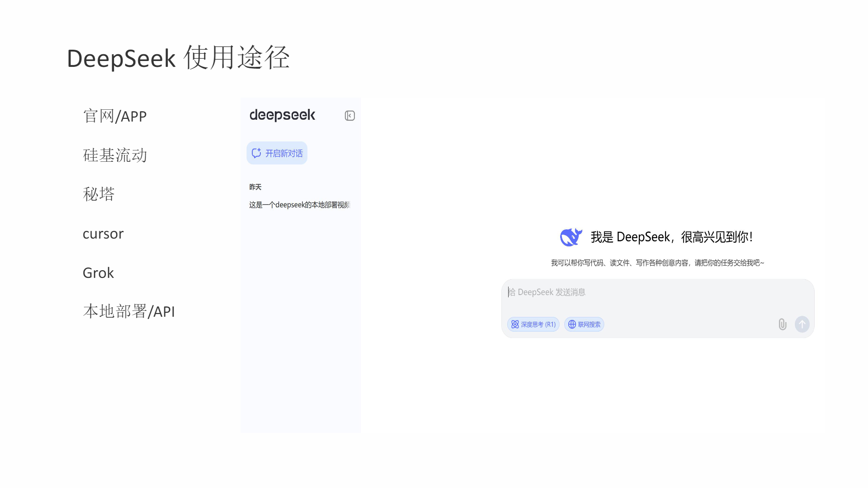Select the 秘塔 list item
Screen dimensions: 868x488
coord(99,194)
